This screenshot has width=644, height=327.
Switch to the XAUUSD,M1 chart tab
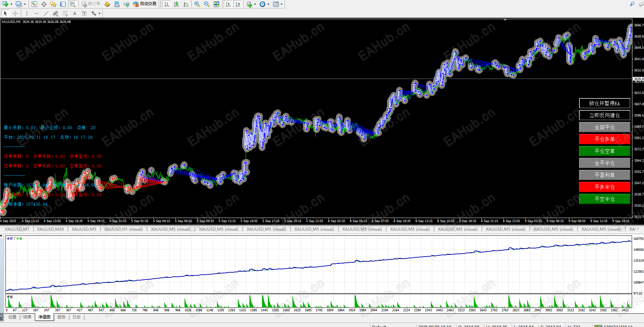(17, 229)
